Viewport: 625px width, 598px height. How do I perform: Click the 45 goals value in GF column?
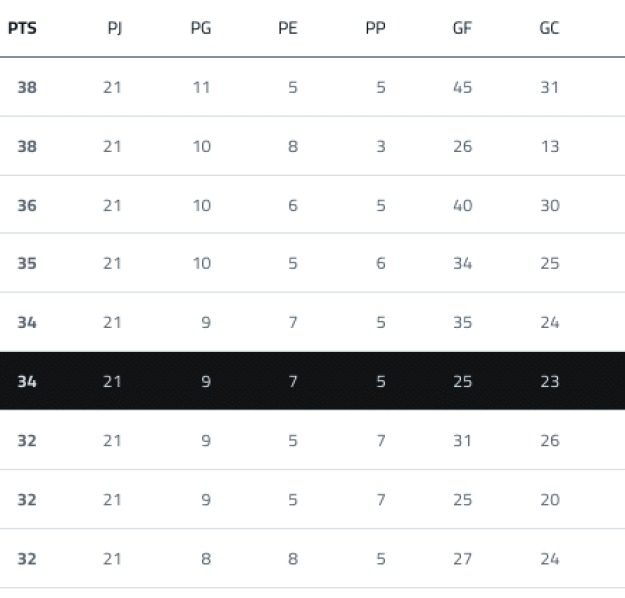pos(462,87)
